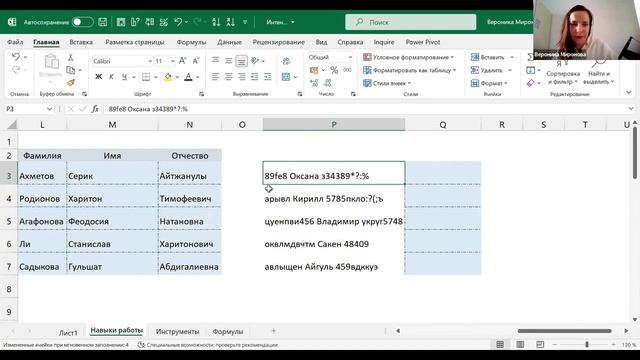Screen dimensions: 640x360
Task: Align text to middle of cell
Action: (229, 61)
